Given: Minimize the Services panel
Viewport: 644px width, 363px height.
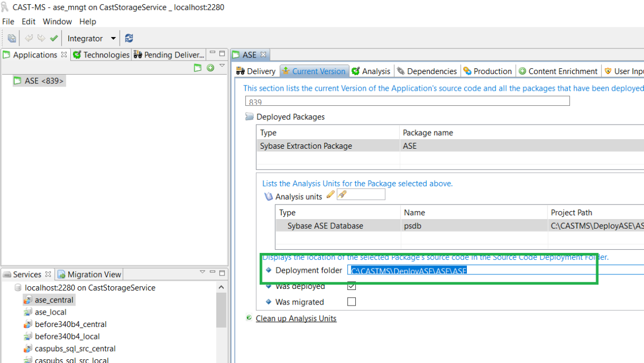Looking at the screenshot, I should coord(213,273).
